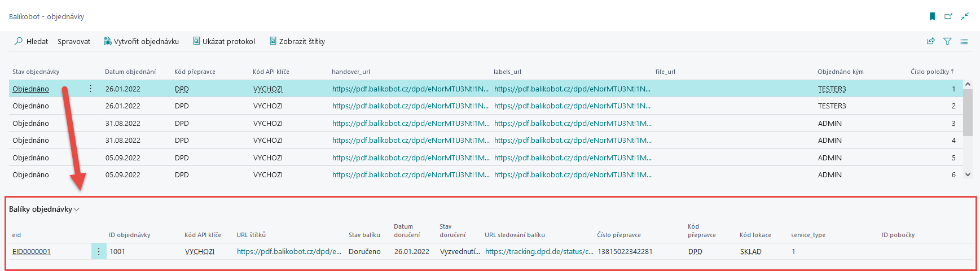Open the filter pane icon
The image size is (980, 271).
[x=947, y=41]
